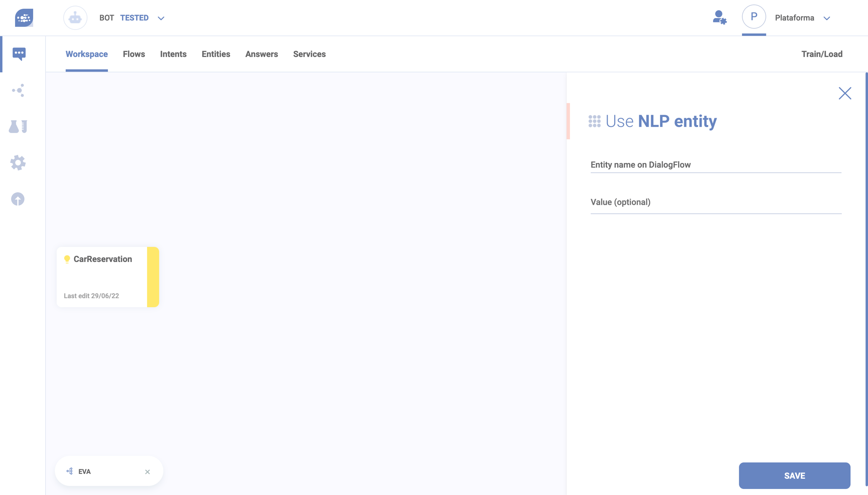Click the upload arrow sidebar icon

[18, 199]
